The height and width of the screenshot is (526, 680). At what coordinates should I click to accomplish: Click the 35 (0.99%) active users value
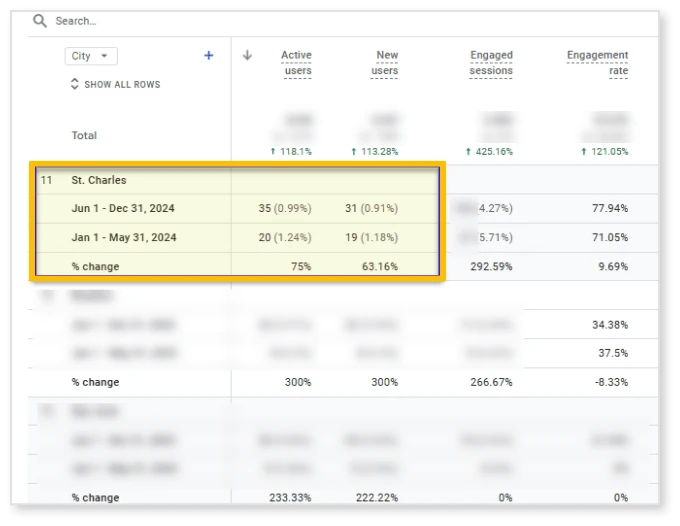pos(285,208)
